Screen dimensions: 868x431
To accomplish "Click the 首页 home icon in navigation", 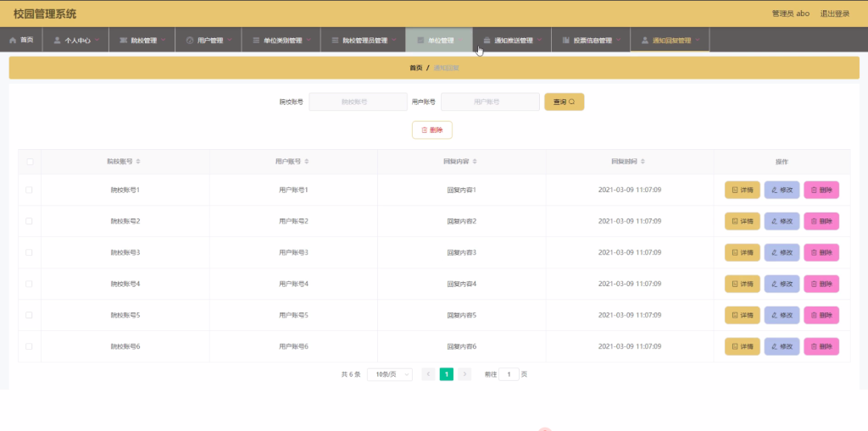I will [13, 41].
